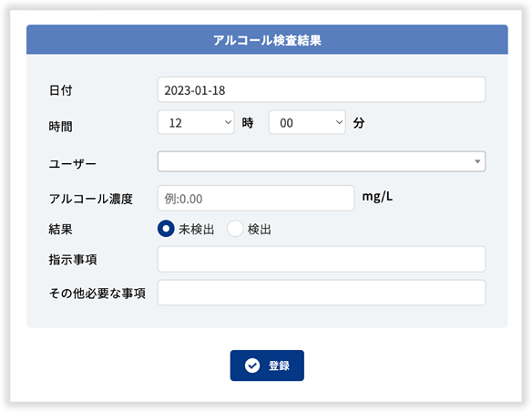
Task: Click the 指示事項 text field
Action: [x=322, y=259]
